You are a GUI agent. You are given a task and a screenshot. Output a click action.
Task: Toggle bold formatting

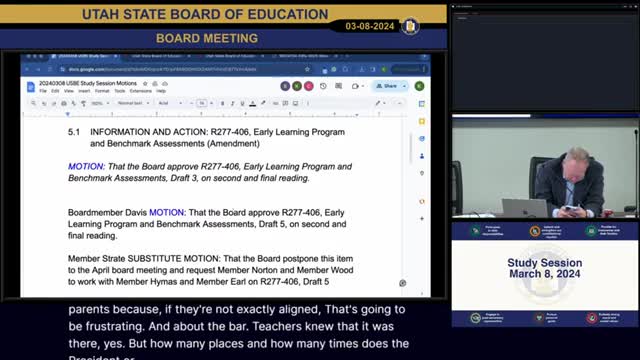pos(222,103)
